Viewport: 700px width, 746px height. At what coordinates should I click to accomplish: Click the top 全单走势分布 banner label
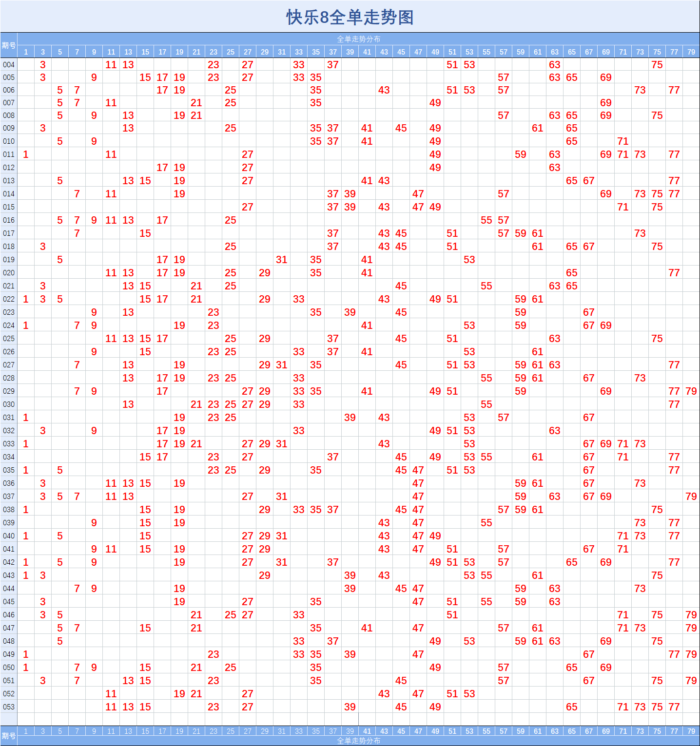359,39
